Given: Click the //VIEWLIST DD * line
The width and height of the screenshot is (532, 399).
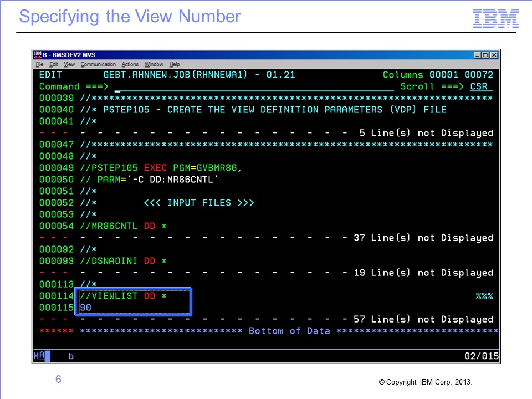Looking at the screenshot, I should [124, 296].
